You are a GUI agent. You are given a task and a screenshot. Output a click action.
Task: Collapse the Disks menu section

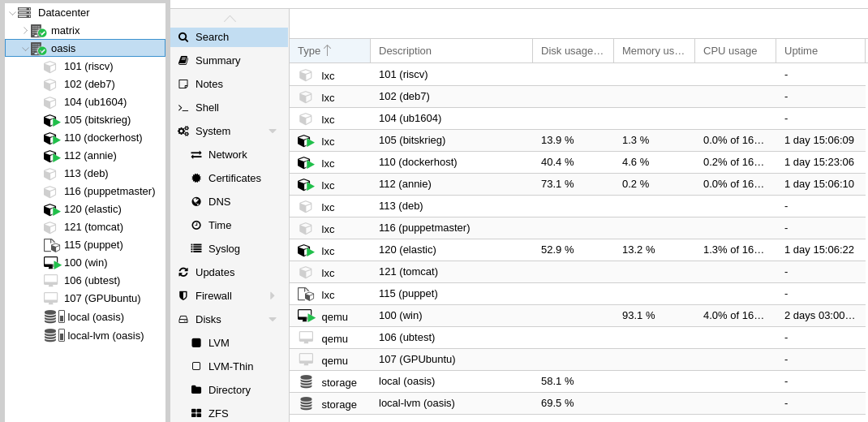(x=273, y=320)
